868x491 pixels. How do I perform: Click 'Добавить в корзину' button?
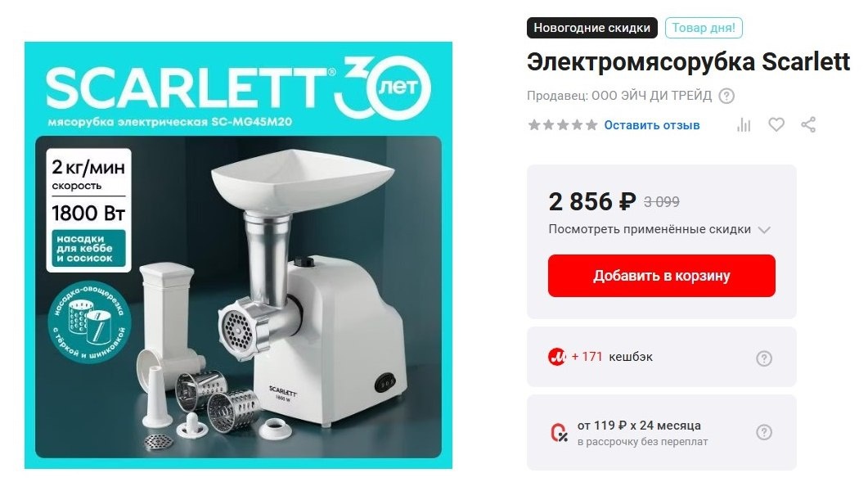[662, 276]
